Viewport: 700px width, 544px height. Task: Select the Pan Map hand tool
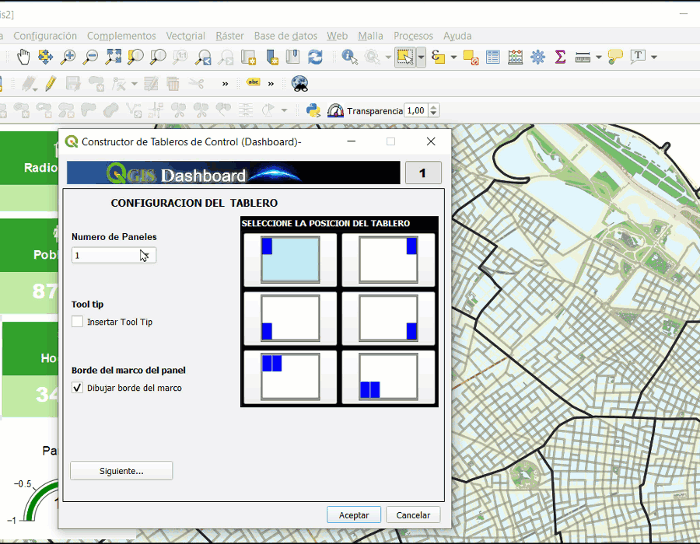[23, 57]
